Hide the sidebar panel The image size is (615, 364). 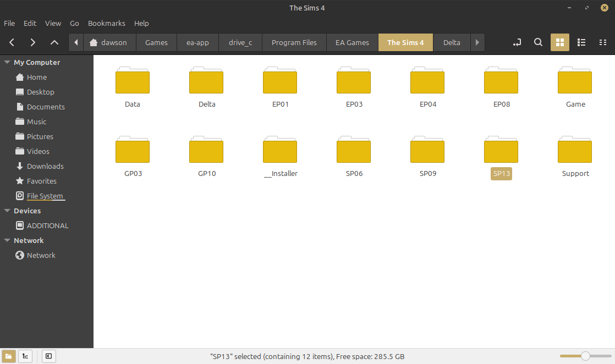click(48, 356)
